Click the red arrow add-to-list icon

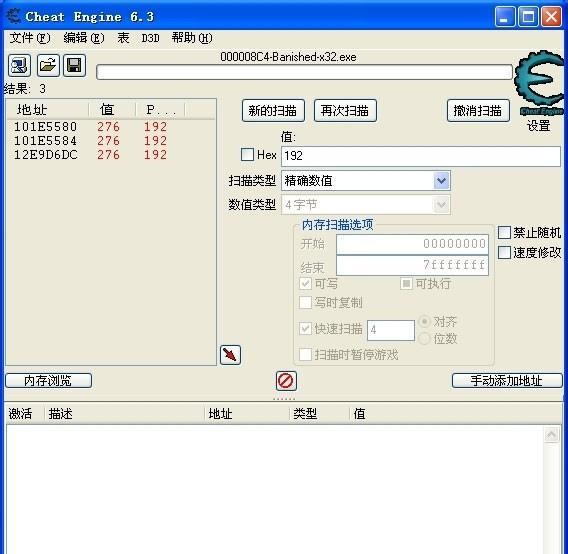230,355
